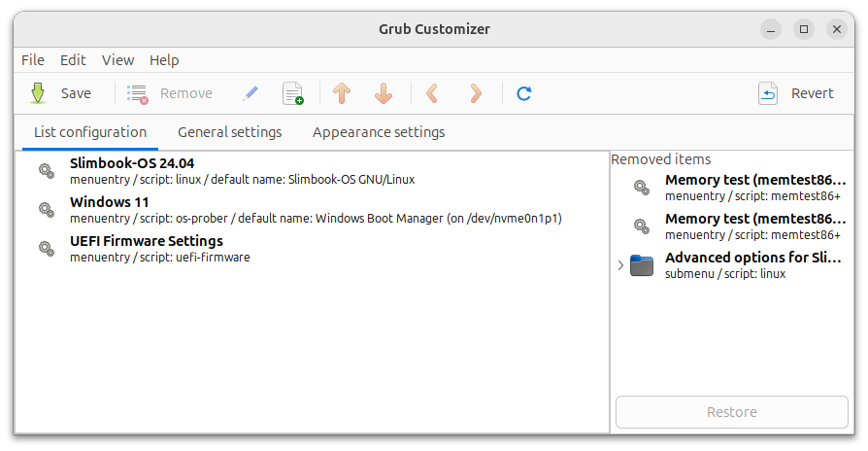Open the View menu
This screenshot has width=868, height=451.
pyautogui.click(x=117, y=60)
